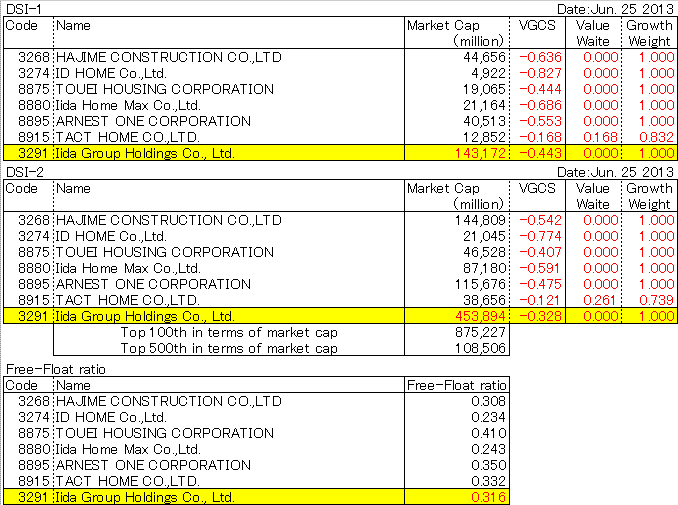The height and width of the screenshot is (505, 678).
Task: Click DSI-1 Iida Group market cap 143,172
Action: pyautogui.click(x=480, y=153)
